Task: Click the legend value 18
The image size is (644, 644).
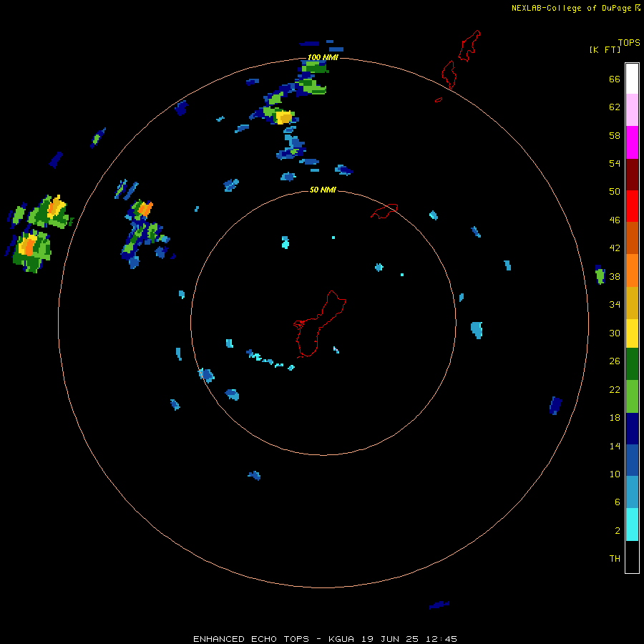Action: [x=615, y=418]
